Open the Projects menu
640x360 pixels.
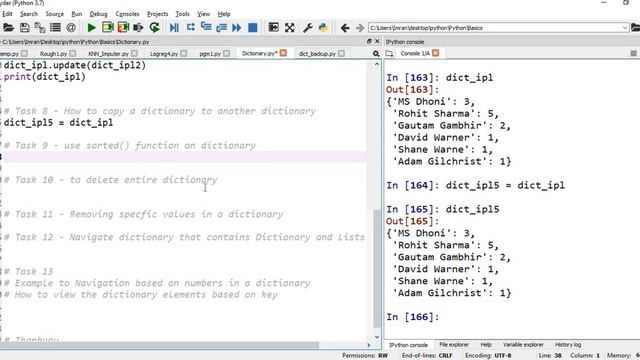click(158, 14)
